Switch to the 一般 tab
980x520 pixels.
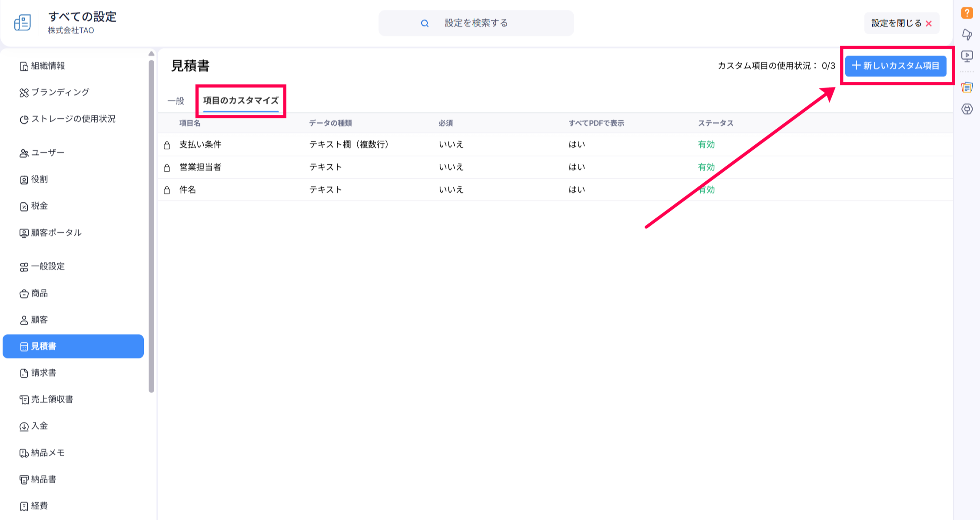pyautogui.click(x=176, y=101)
